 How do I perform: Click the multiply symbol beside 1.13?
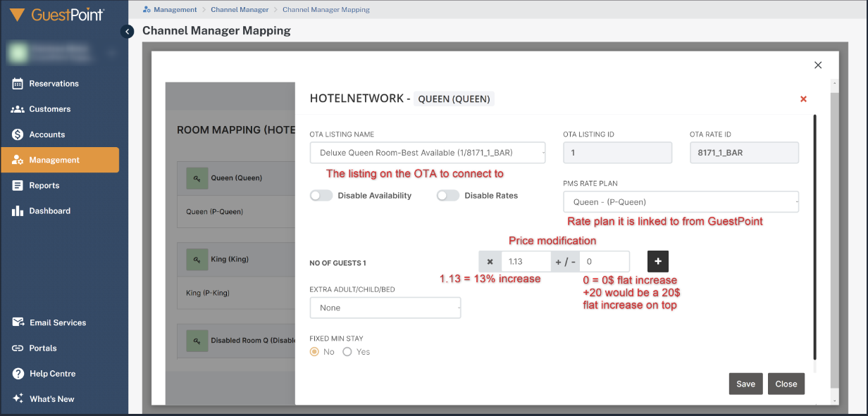(490, 262)
